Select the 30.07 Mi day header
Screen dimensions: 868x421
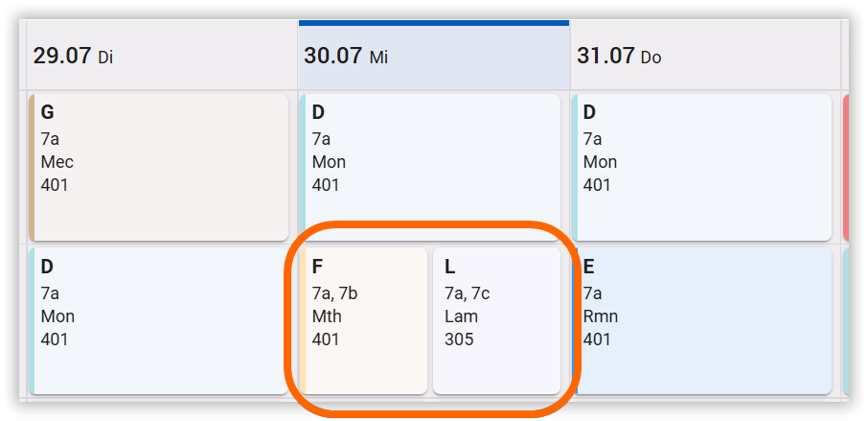(x=346, y=56)
